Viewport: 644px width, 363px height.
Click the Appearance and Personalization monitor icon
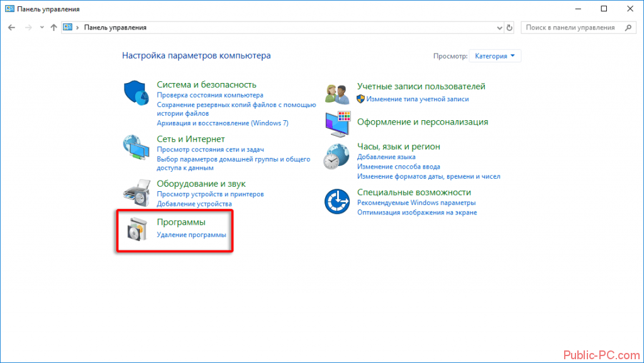(337, 123)
